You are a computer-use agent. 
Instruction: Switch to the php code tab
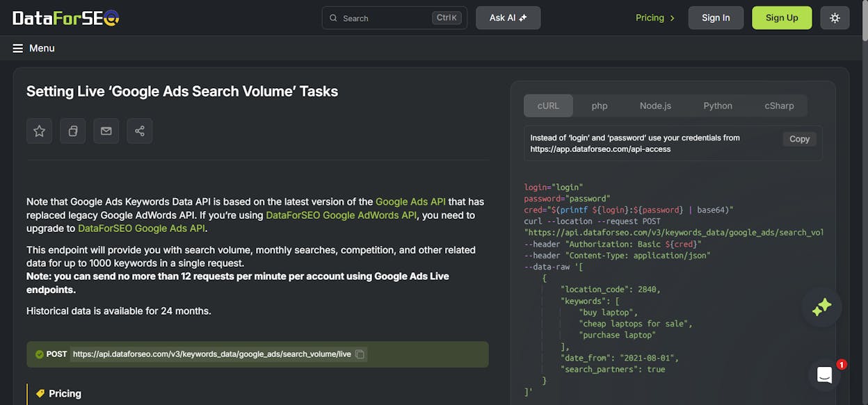[600, 106]
